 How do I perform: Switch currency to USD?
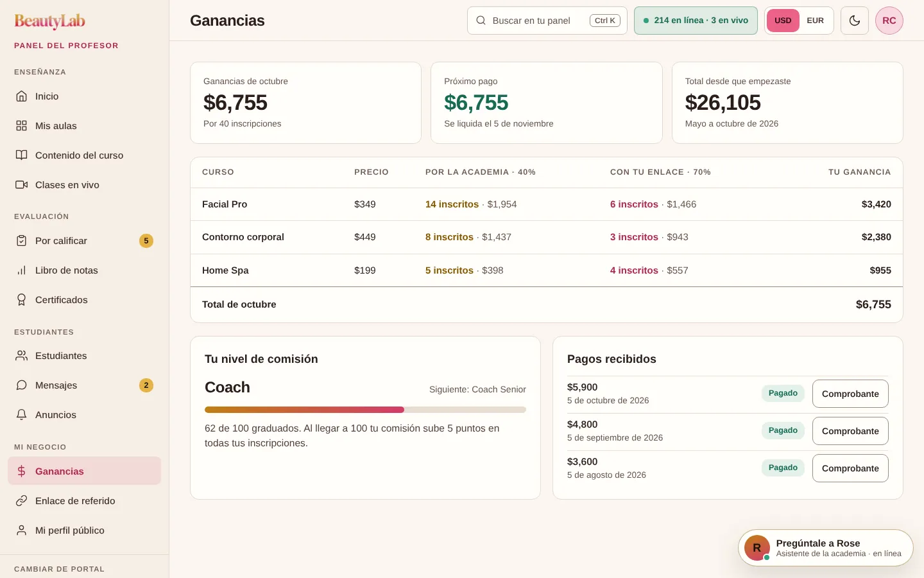click(783, 21)
